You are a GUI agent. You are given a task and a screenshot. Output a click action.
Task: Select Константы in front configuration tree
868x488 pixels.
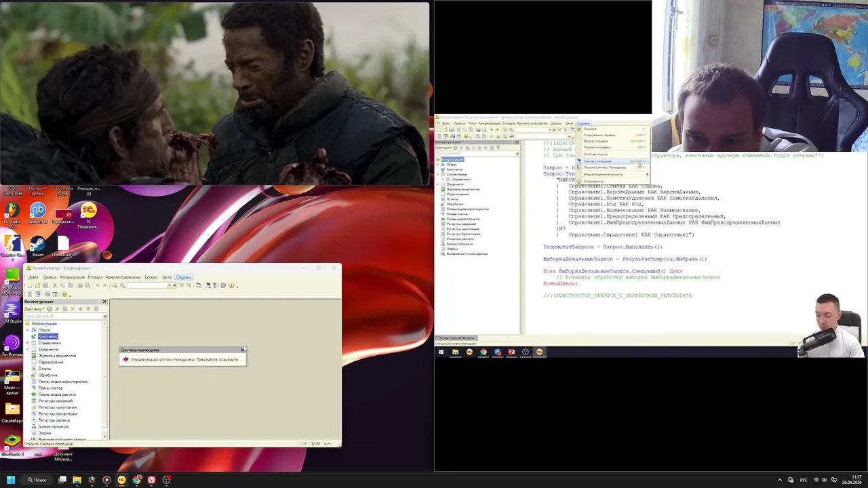point(48,336)
